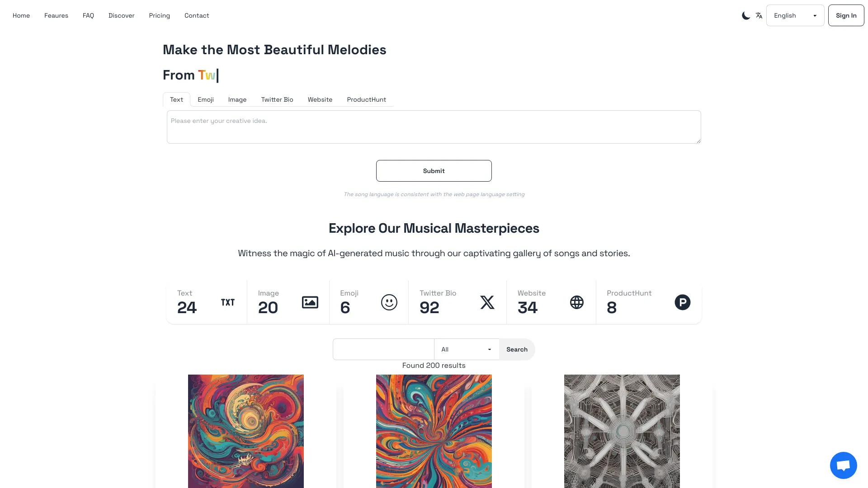Switch to the Website tab
Image resolution: width=868 pixels, height=488 pixels.
320,99
